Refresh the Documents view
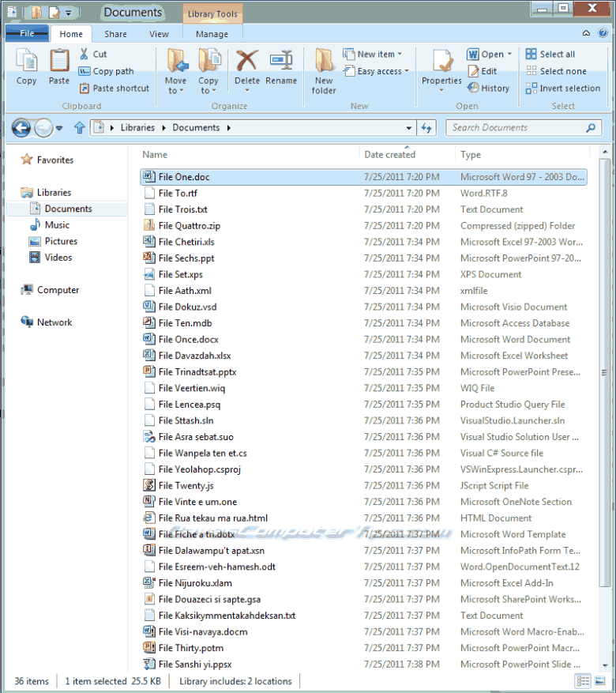The height and width of the screenshot is (693, 616). coord(426,128)
